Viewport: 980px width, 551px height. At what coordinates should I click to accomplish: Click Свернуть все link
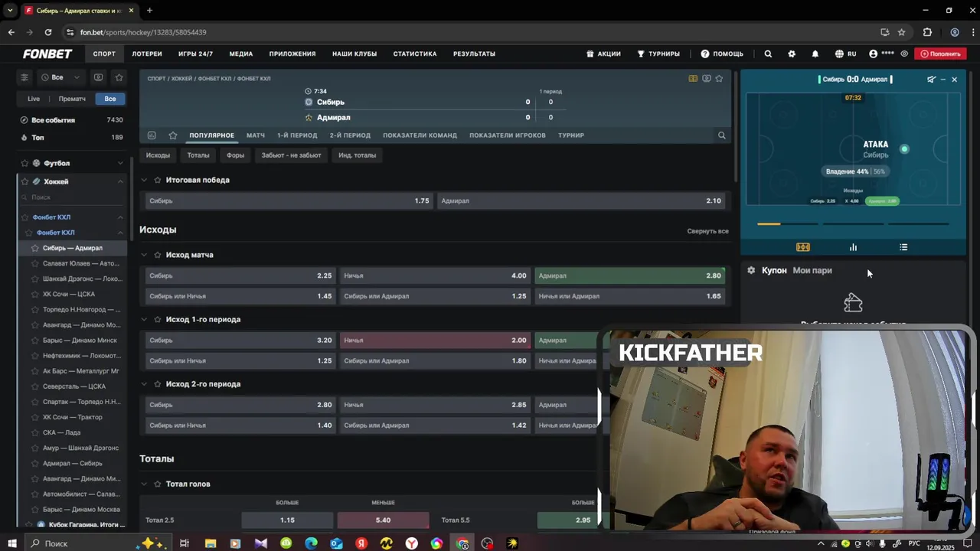[707, 231]
